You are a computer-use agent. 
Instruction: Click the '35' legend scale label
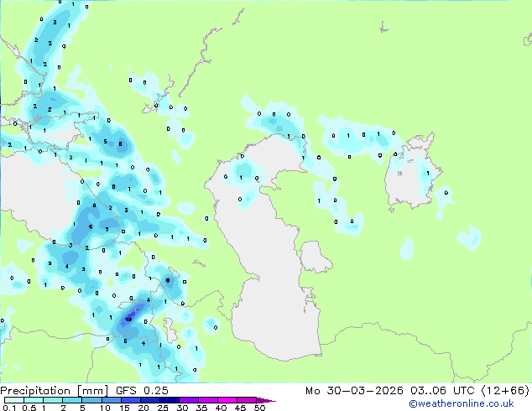click(201, 408)
